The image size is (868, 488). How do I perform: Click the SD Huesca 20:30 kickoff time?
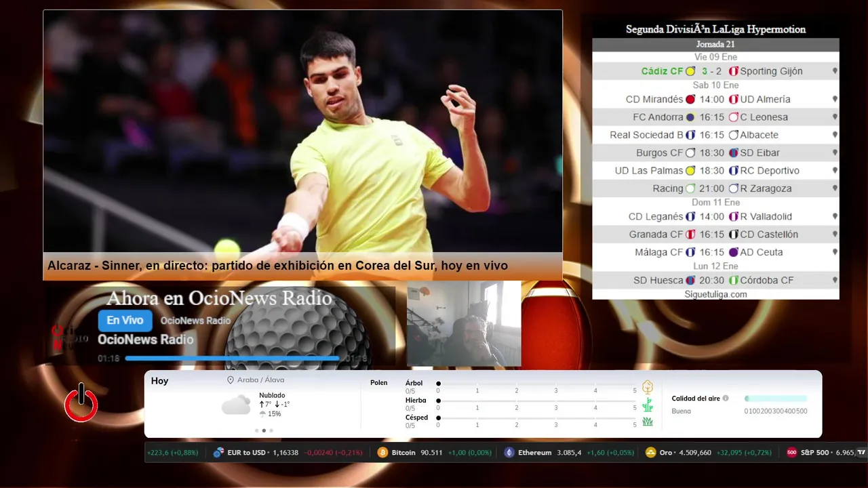coord(712,280)
